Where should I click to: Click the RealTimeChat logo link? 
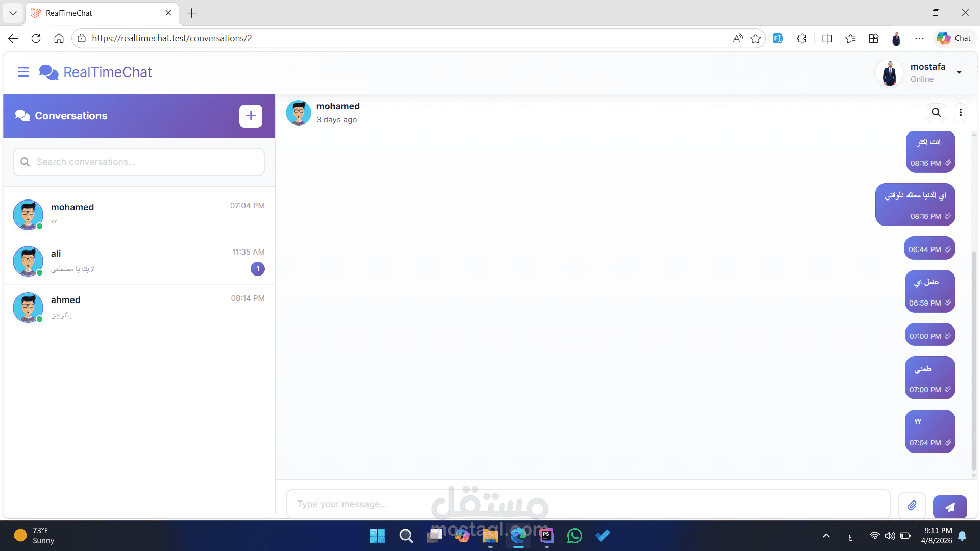pos(95,72)
